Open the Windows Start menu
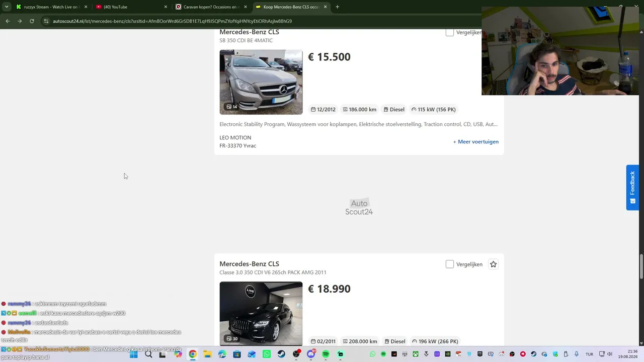 point(134,354)
